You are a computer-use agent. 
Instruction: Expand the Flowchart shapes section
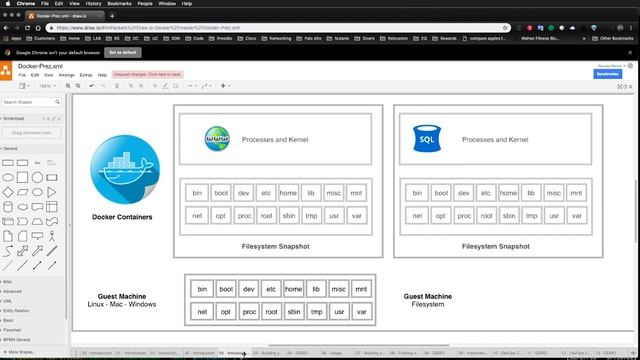11,330
